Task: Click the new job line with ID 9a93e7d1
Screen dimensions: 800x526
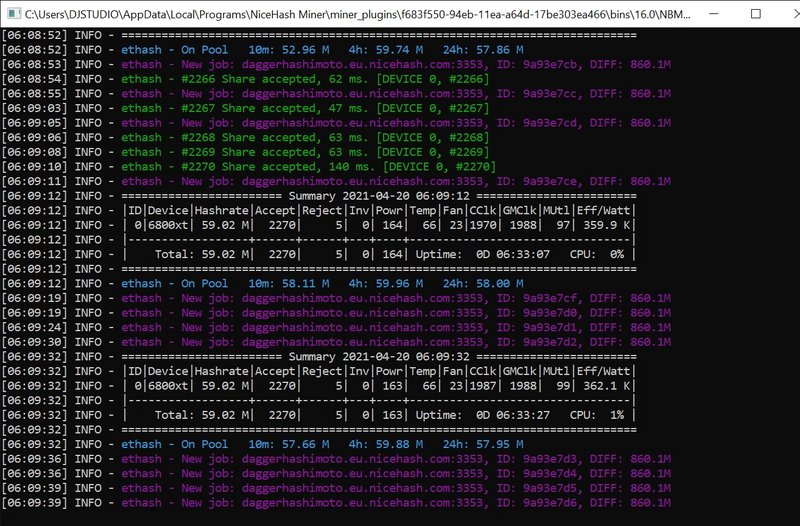Action: [x=396, y=328]
